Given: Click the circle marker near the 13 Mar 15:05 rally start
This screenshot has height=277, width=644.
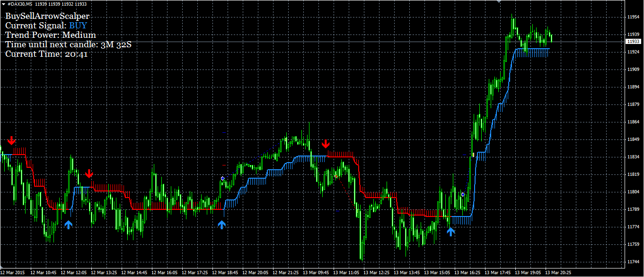Looking at the screenshot, I should [463, 194].
